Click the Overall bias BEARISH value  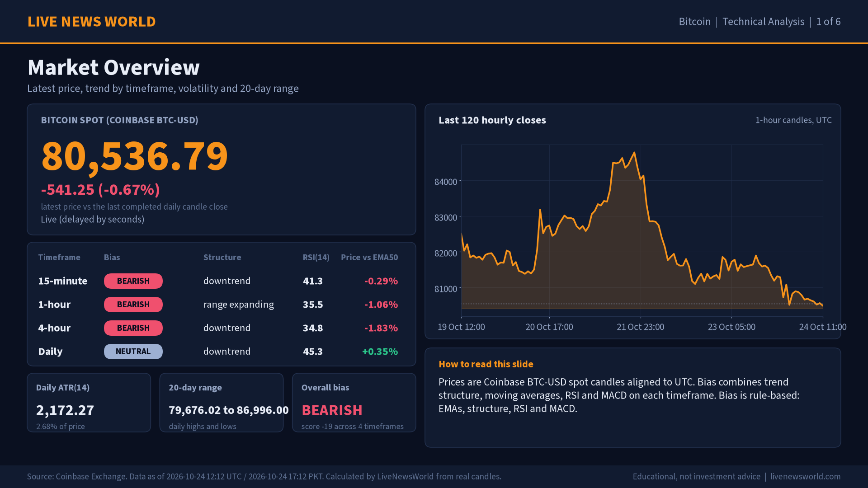[x=332, y=410]
